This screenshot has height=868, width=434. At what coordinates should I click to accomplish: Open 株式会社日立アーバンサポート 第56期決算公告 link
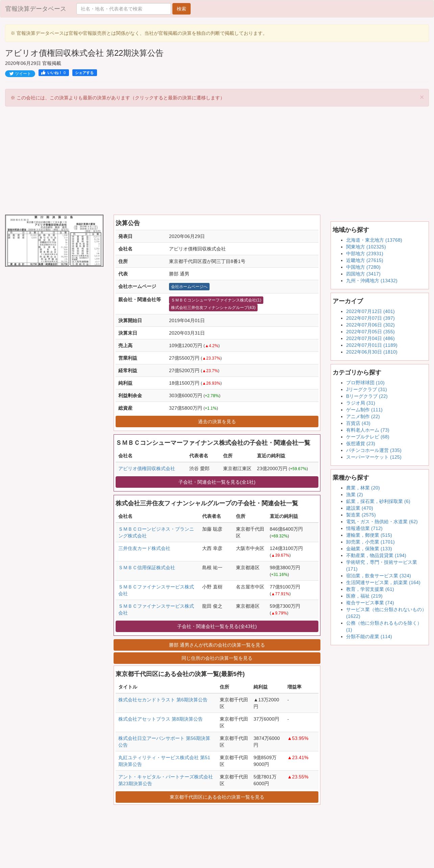click(164, 742)
